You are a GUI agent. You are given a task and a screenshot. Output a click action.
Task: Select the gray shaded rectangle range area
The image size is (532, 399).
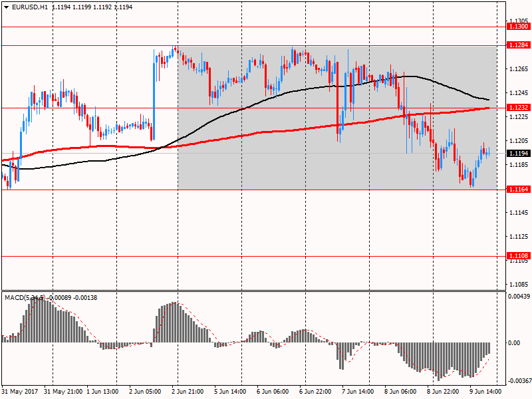(x=337, y=118)
